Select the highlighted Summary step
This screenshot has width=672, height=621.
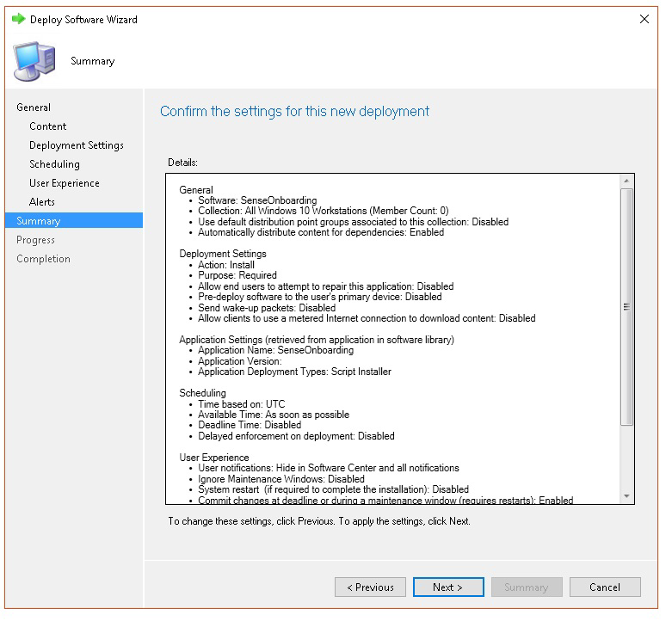click(38, 221)
